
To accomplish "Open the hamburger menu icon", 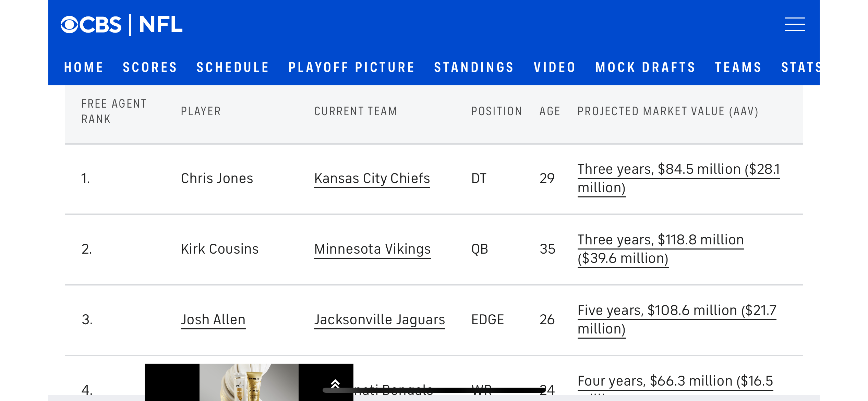I will click(x=795, y=24).
